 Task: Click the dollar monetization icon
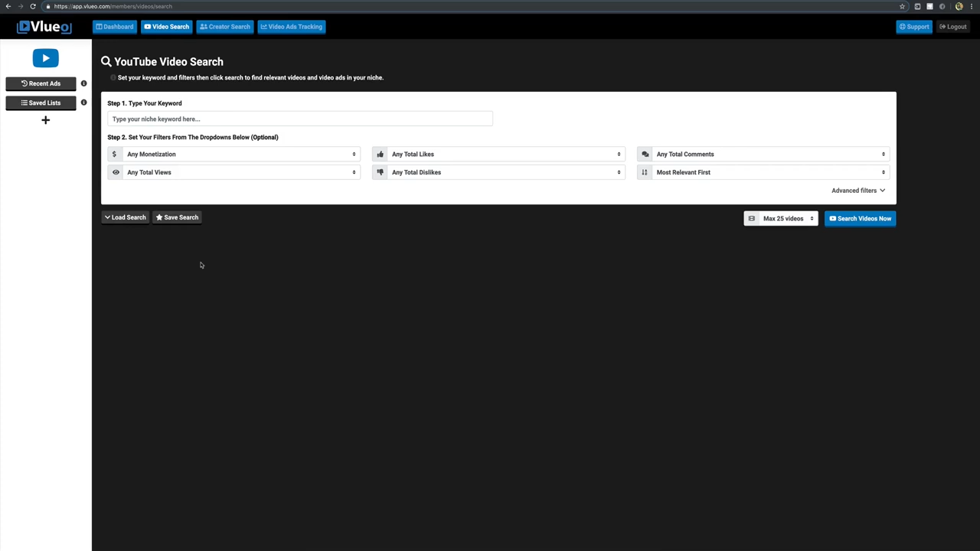point(114,154)
